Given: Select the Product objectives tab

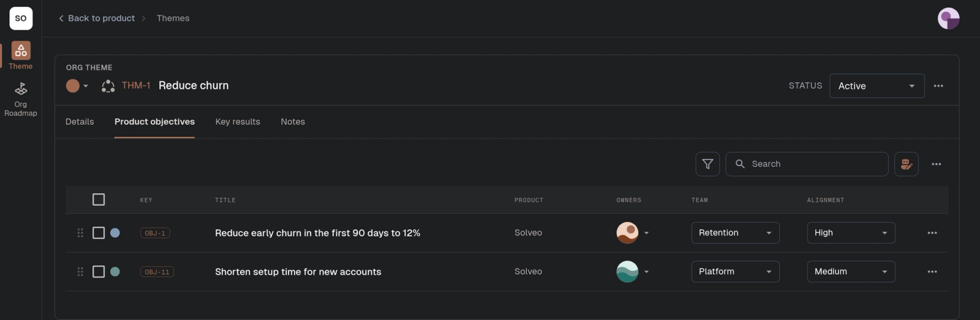Looking at the screenshot, I should coord(154,122).
